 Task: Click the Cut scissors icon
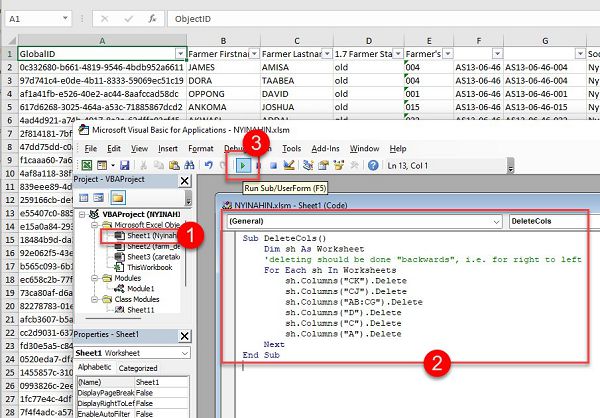tap(144, 165)
